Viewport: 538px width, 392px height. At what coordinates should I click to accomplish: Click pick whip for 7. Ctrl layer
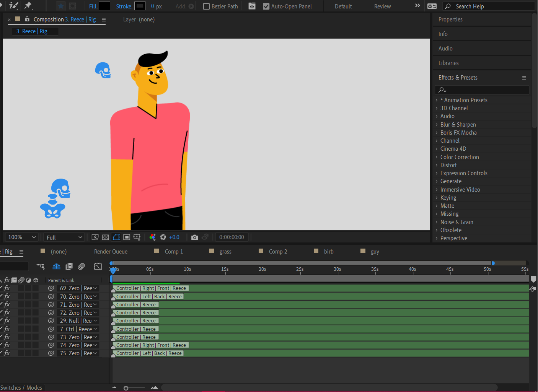(x=51, y=329)
